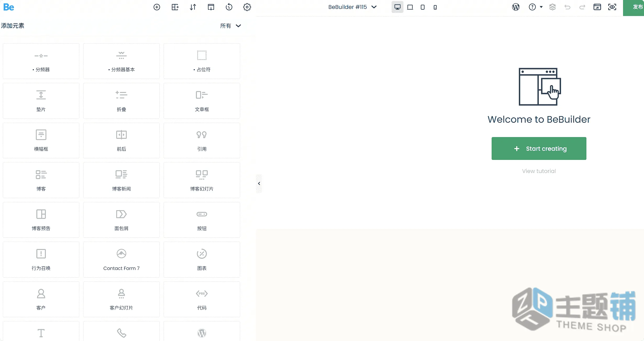Open the export/import window icon
This screenshot has height=341, width=644.
(x=597, y=7)
